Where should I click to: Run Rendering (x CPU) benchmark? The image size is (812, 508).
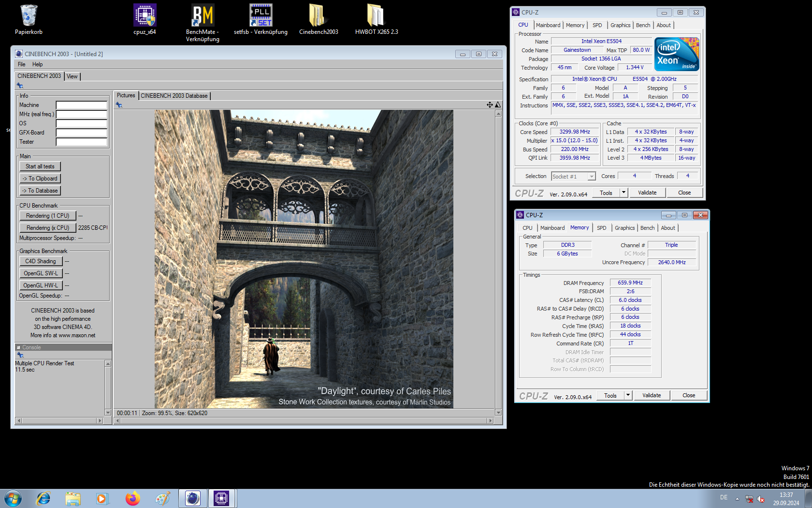pos(48,228)
